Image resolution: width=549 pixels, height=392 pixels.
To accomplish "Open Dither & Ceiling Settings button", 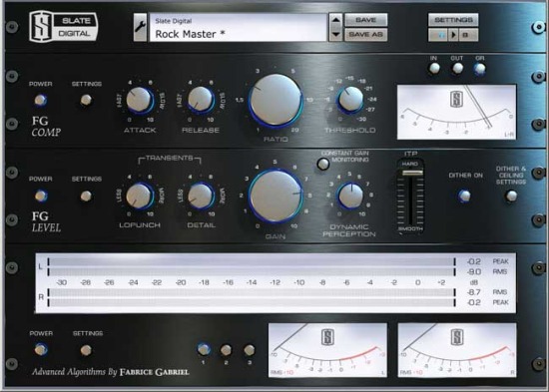I will point(511,196).
